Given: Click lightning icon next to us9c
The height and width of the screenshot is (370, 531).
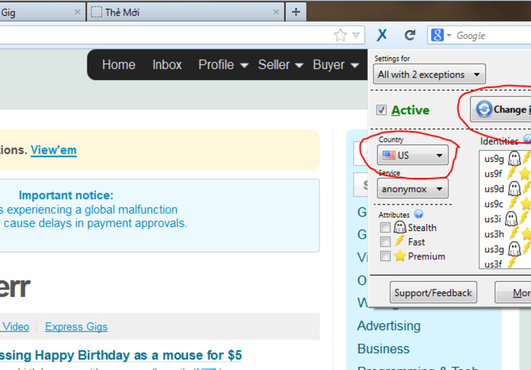Looking at the screenshot, I should click(x=513, y=203).
